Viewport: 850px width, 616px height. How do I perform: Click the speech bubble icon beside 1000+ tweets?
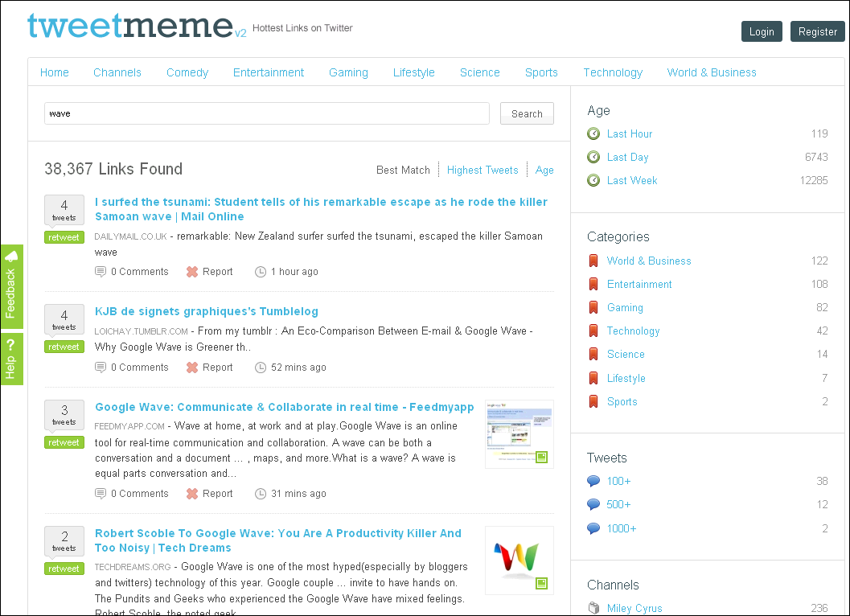click(593, 528)
